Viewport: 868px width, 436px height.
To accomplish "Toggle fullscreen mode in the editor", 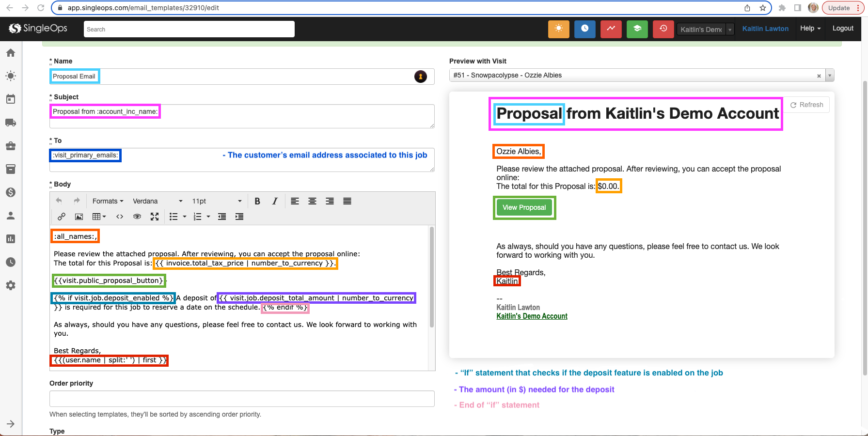I will (155, 217).
